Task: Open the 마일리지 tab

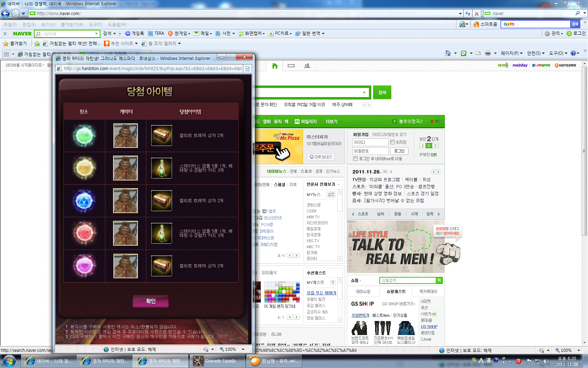Action: coord(306,122)
